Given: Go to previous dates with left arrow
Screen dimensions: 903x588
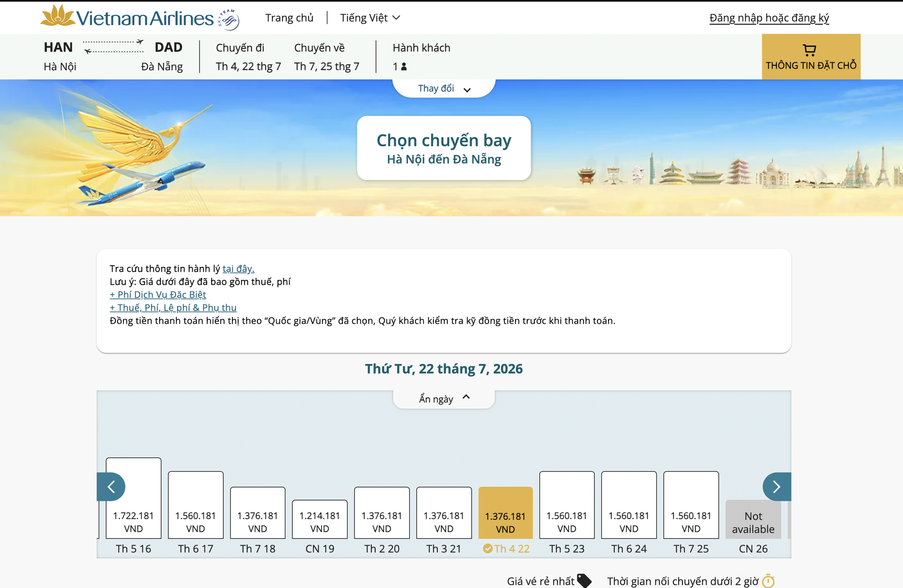Looking at the screenshot, I should (x=111, y=487).
